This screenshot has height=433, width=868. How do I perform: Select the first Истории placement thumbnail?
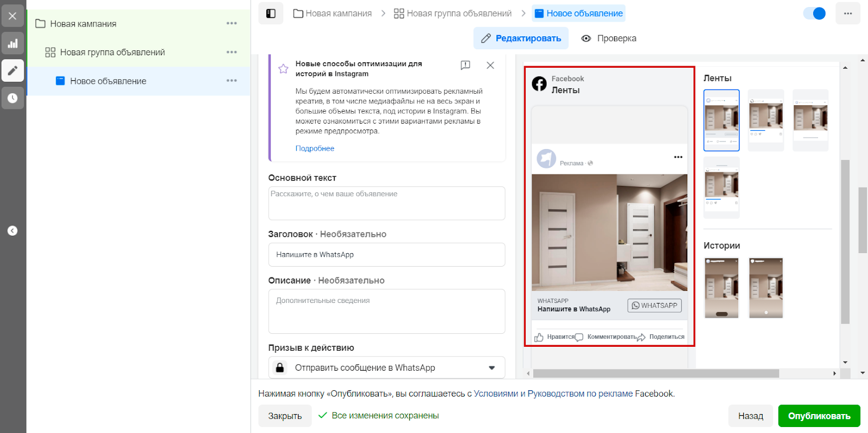722,288
